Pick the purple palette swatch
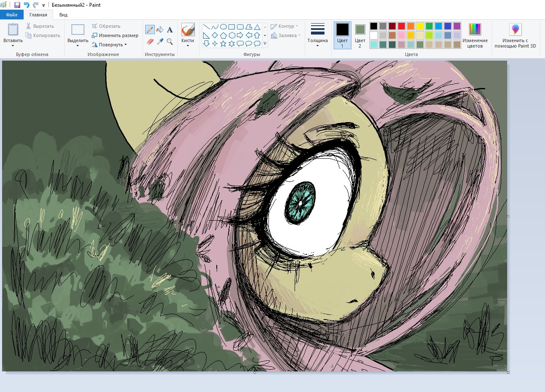Screen dimensions: 545x392 point(457,26)
